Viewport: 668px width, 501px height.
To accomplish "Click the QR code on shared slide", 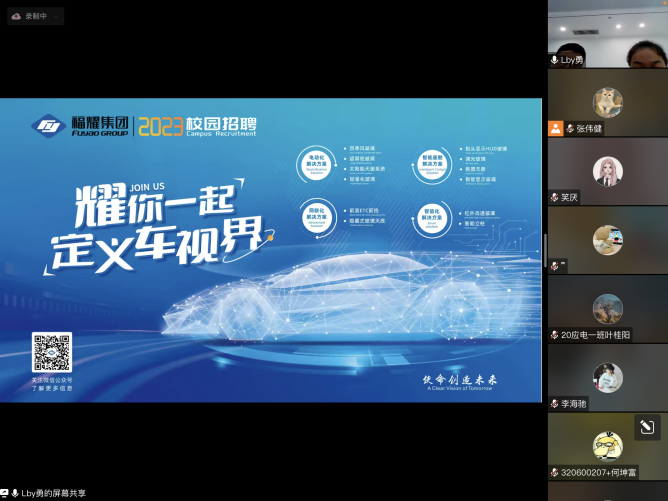I will tap(51, 352).
